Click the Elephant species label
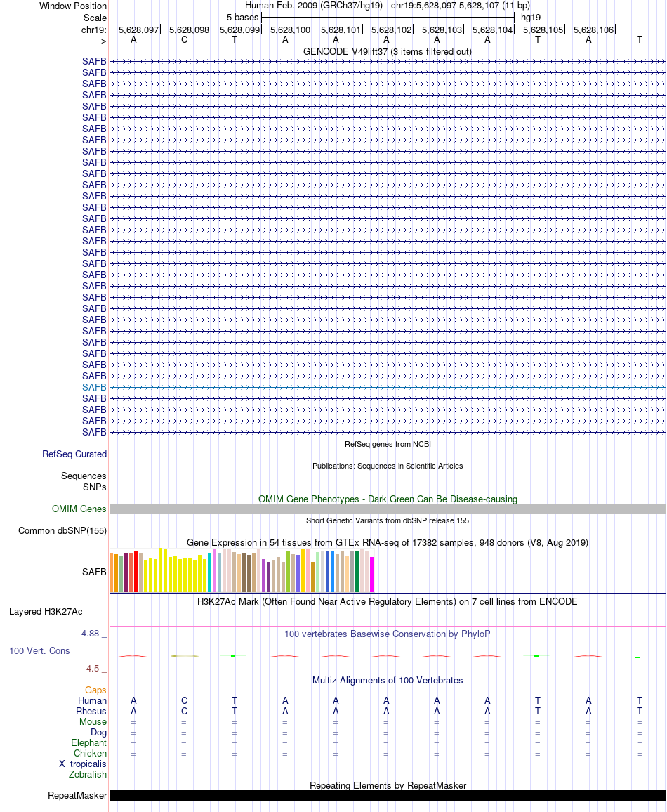667x812 pixels. pyautogui.click(x=88, y=743)
